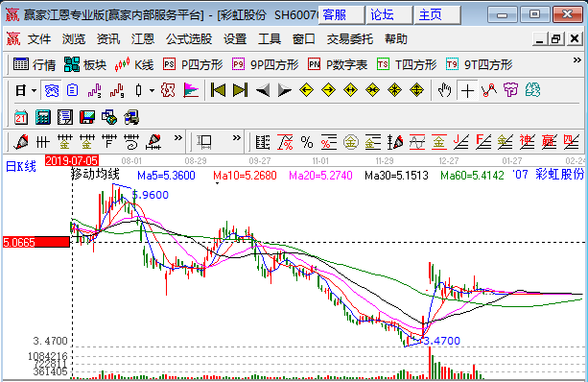Click the 论坛 button
Screen dimensions: 588x382
tap(389, 15)
